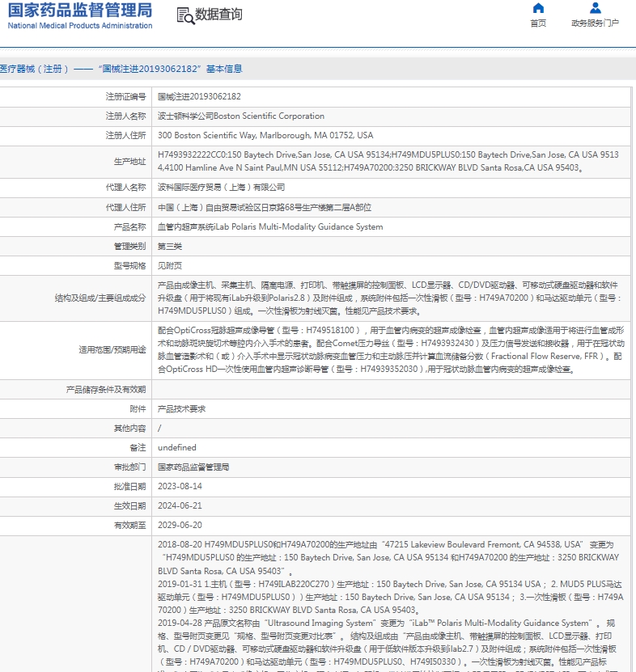Click approval date 2023-08-14

pyautogui.click(x=180, y=487)
